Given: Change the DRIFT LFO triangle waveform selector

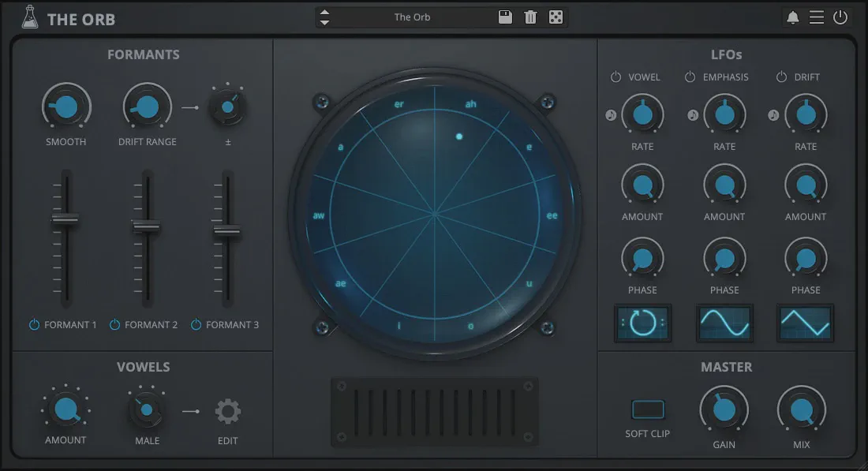Looking at the screenshot, I should 805,323.
